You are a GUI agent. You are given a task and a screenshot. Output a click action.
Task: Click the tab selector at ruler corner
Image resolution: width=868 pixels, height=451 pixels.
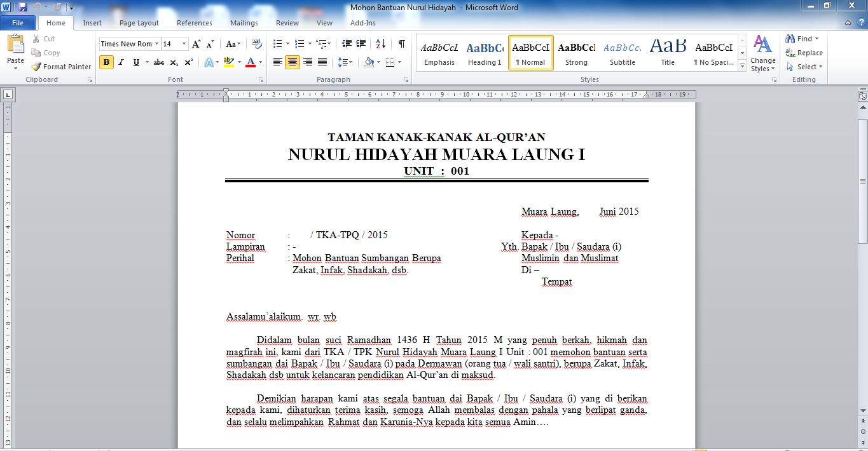pyautogui.click(x=8, y=95)
